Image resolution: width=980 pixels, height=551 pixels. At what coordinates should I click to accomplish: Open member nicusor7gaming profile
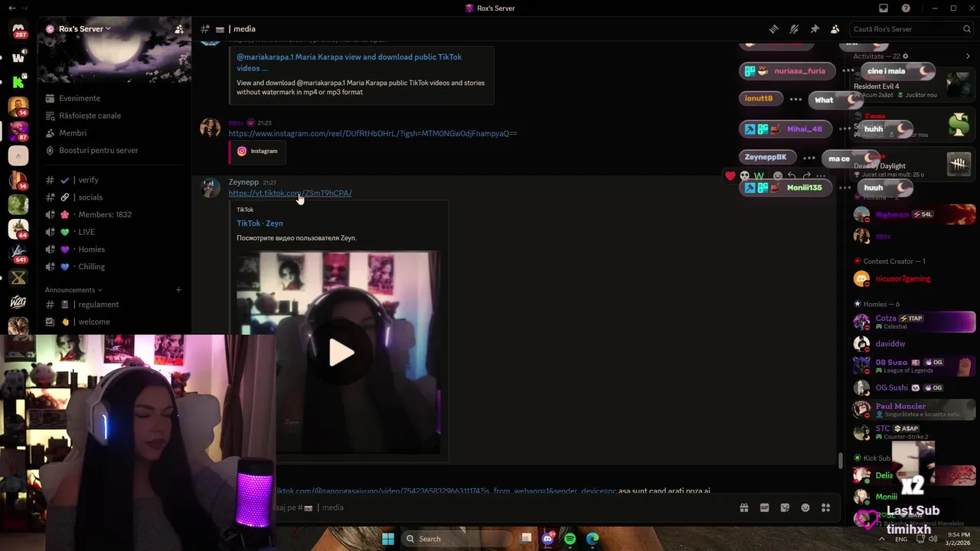[x=913, y=279]
